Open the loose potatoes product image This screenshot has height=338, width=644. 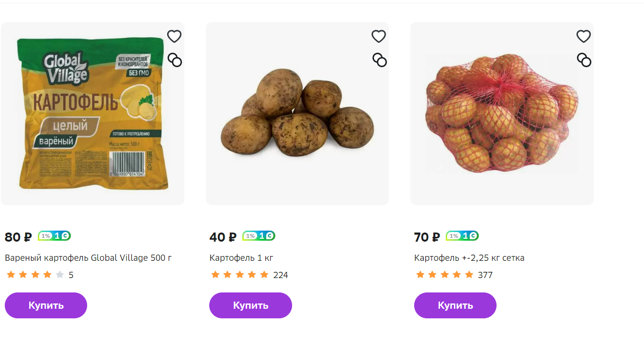(x=297, y=114)
